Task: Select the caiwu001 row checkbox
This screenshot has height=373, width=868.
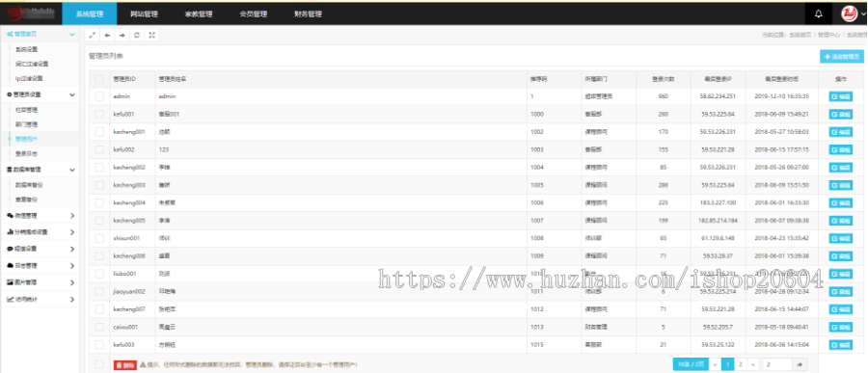Action: point(99,327)
